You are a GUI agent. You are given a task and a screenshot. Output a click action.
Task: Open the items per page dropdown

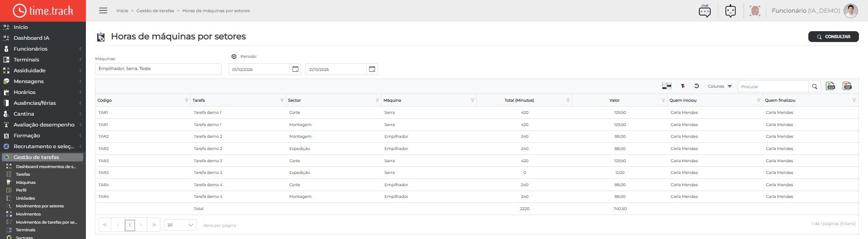pos(180,225)
